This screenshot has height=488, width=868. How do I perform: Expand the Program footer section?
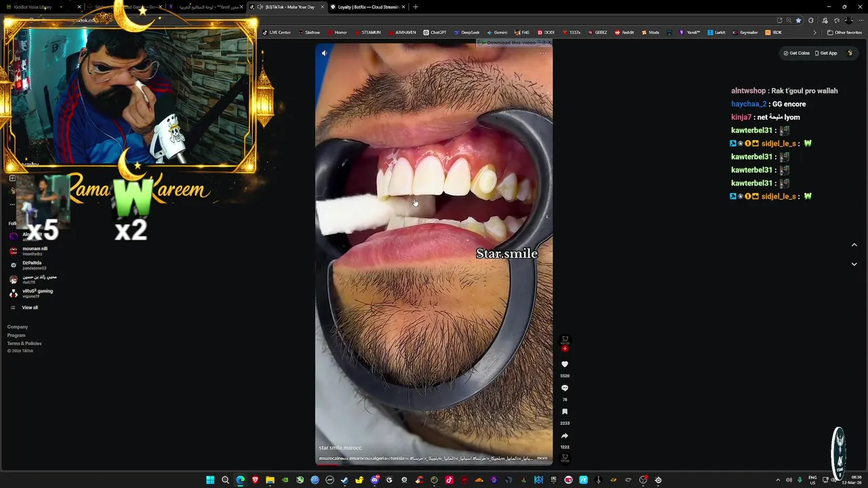(16, 335)
